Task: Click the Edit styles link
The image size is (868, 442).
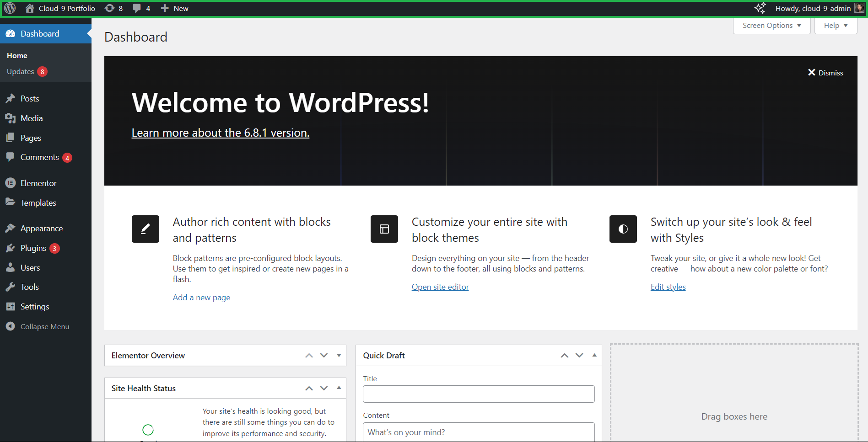Action: 668,287
